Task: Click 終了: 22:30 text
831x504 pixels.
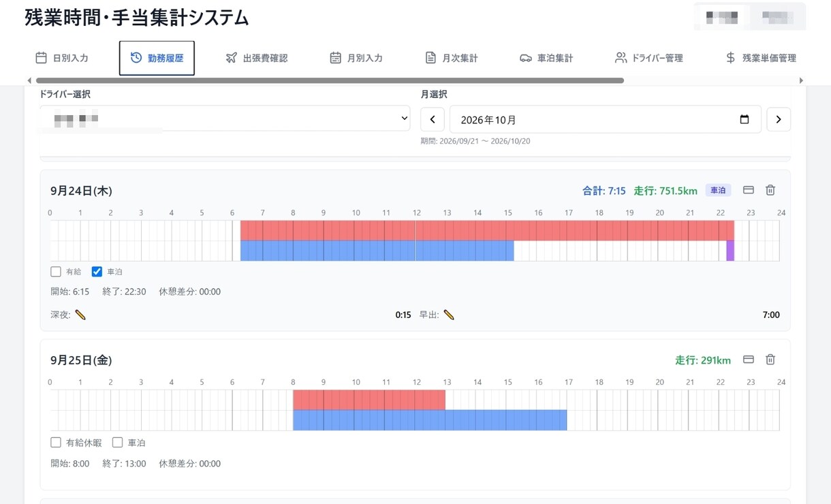Action: 124,292
